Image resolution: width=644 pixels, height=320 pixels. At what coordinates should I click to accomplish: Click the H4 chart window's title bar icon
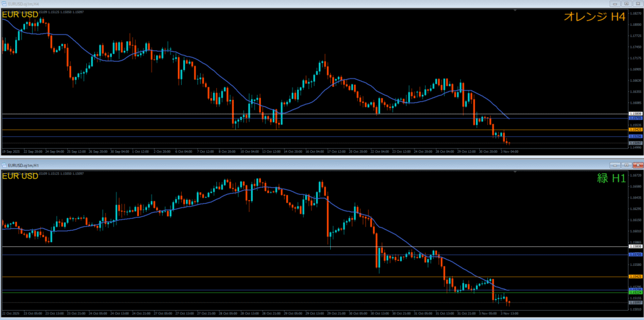[4, 4]
